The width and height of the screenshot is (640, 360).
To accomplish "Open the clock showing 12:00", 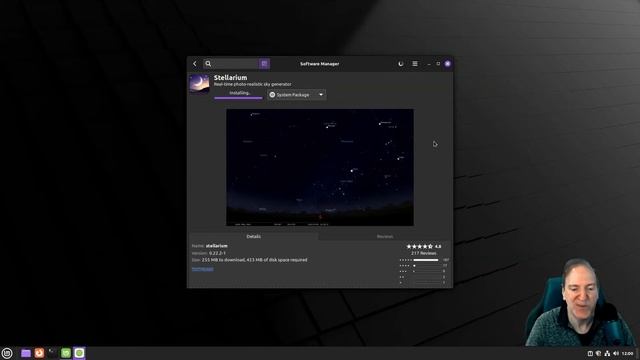I will pos(628,353).
